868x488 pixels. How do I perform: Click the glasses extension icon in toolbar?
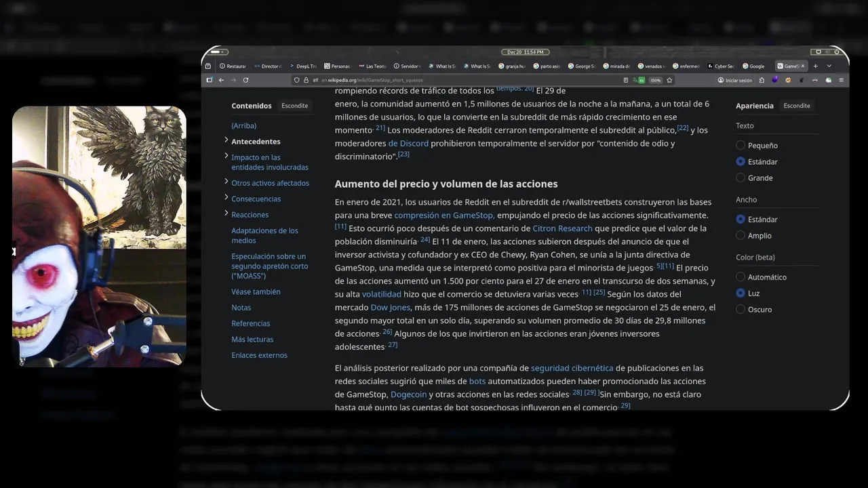click(x=814, y=80)
